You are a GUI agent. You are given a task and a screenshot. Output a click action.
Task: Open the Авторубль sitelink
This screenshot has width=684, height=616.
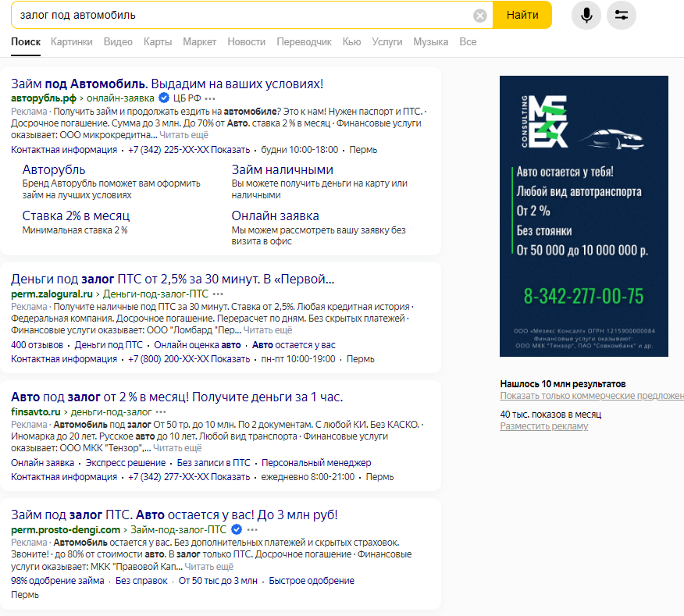click(54, 169)
